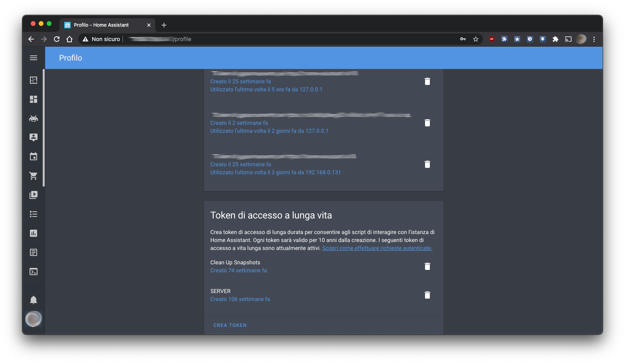Viewport: 625px width, 364px height.
Task: Reload the Home Assistant page
Action: [57, 39]
